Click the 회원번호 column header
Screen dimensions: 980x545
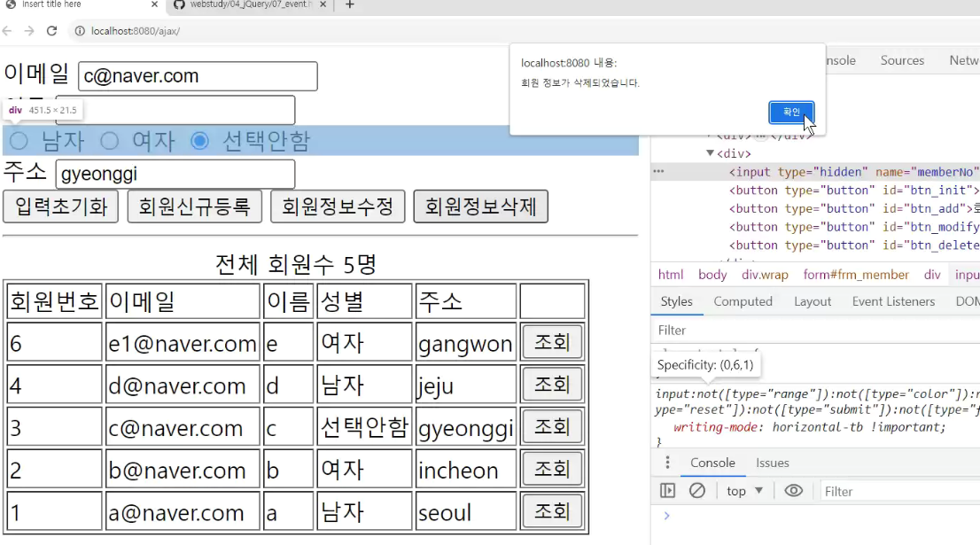(x=54, y=301)
